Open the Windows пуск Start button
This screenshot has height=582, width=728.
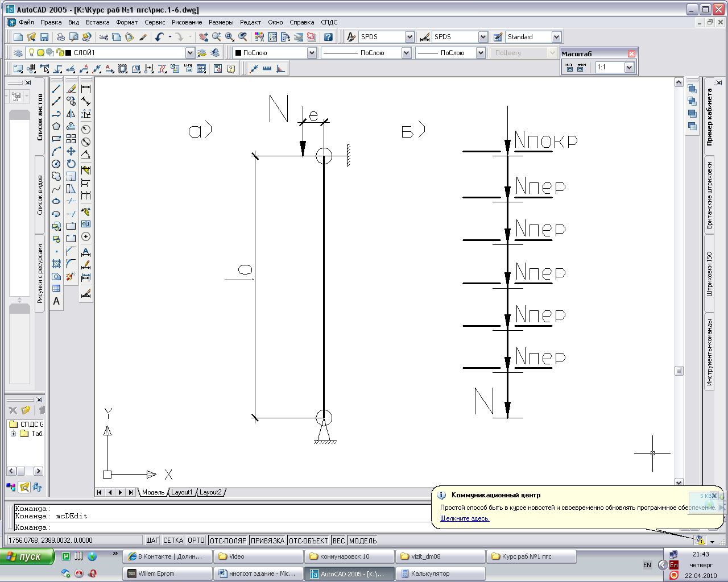pos(27,556)
